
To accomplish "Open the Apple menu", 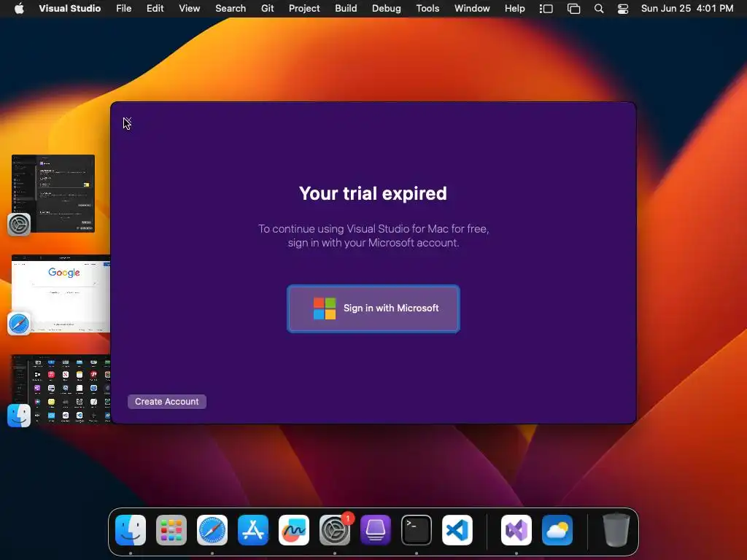I will pos(19,8).
